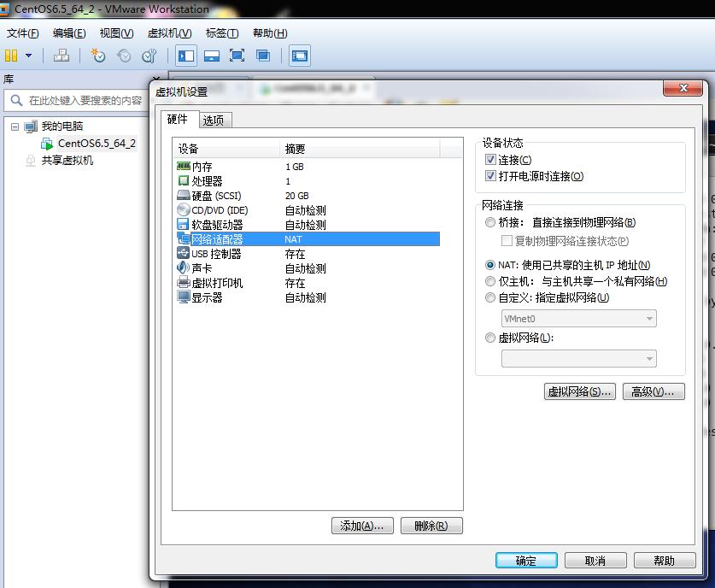Select 桥接 bridged network radio button
The width and height of the screenshot is (715, 588).
(490, 222)
